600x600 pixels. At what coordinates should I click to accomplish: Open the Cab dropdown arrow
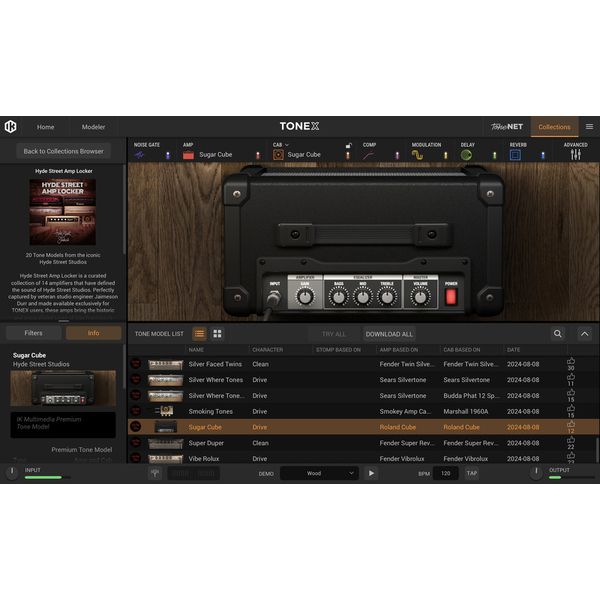pos(287,145)
